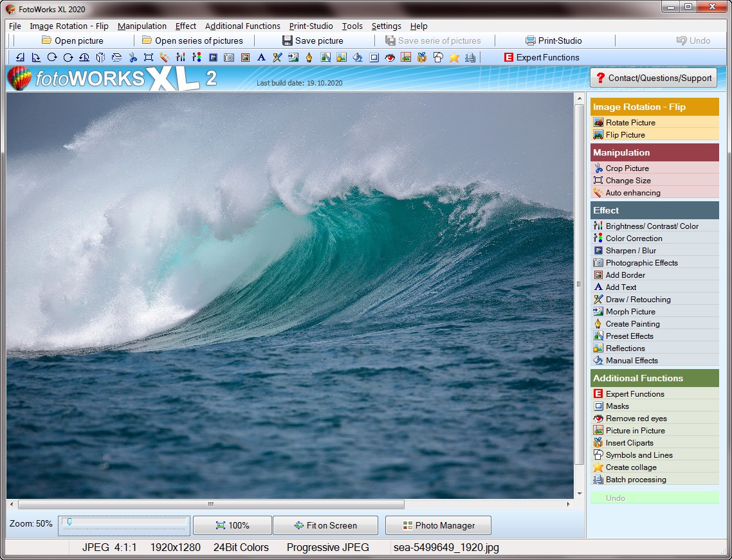This screenshot has width=732, height=560.
Task: Click the Add Text 'A' toolbar icon
Action: (261, 57)
